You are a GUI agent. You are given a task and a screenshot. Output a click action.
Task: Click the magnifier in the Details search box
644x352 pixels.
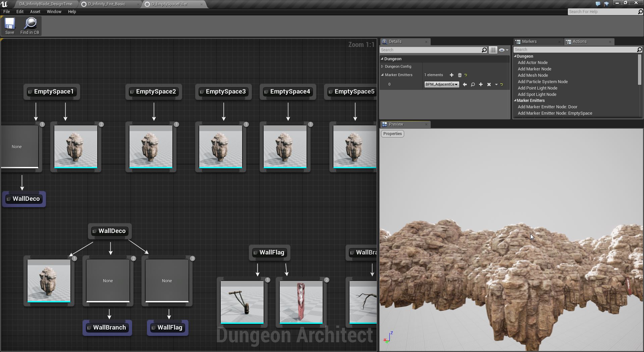tap(484, 50)
